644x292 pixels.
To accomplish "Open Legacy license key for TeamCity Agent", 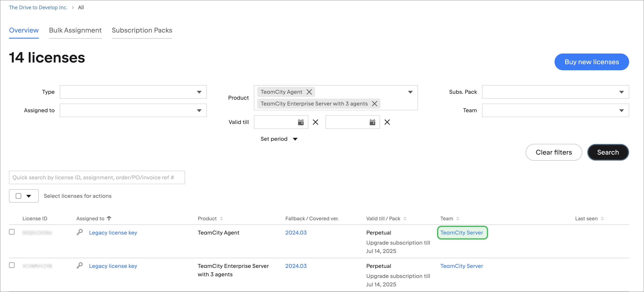I will [x=113, y=233].
